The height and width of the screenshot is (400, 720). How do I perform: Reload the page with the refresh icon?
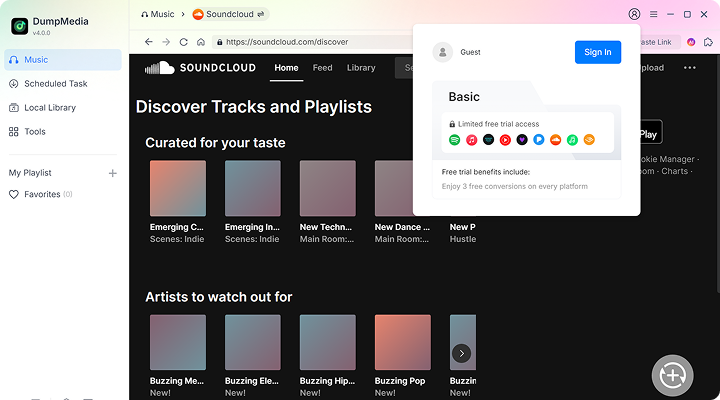184,42
